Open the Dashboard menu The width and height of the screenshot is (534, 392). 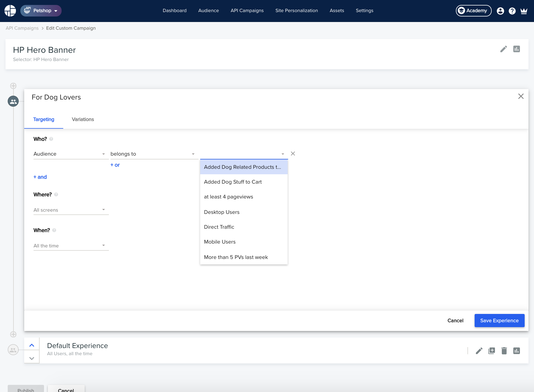175,11
